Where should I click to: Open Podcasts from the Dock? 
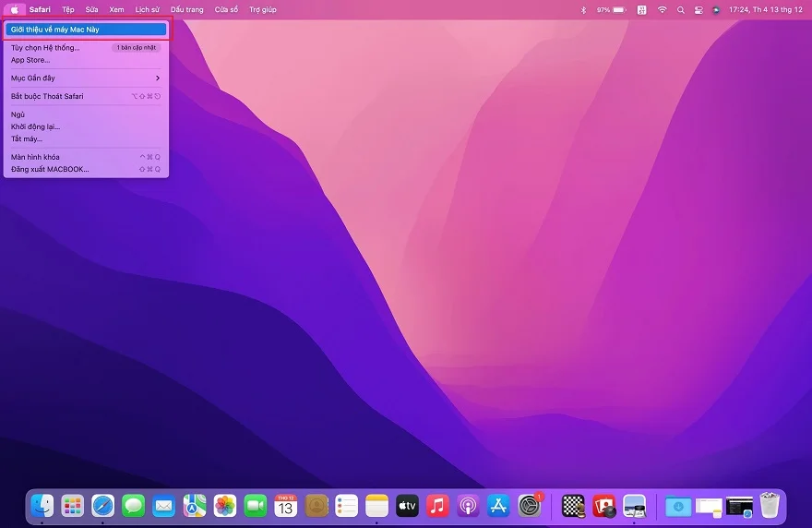468,505
